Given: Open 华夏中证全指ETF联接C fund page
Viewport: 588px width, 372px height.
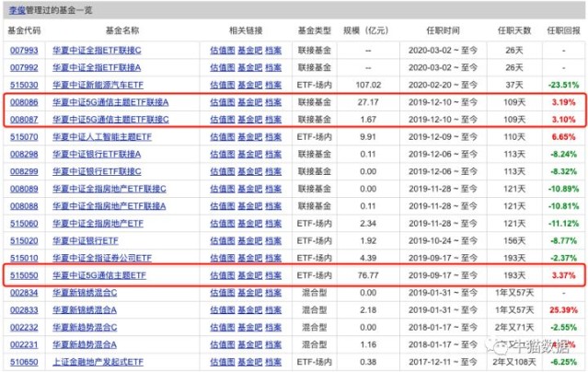Looking at the screenshot, I should pos(97,51).
